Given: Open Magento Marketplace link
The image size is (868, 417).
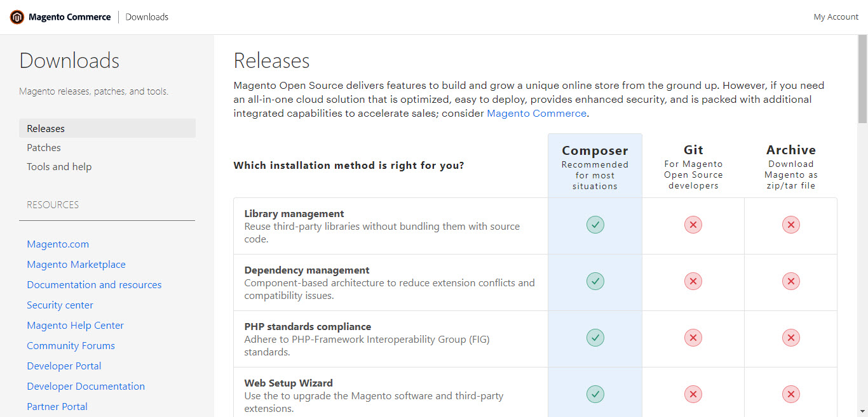Looking at the screenshot, I should 76,265.
